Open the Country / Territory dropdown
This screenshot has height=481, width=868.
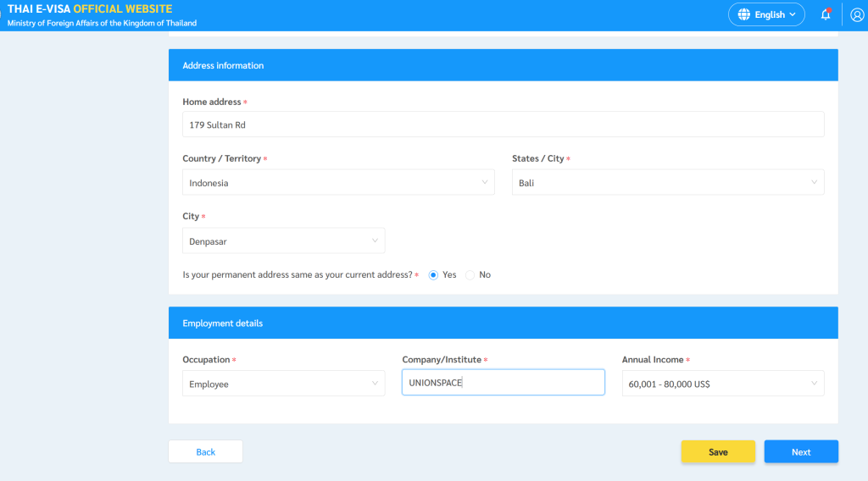pos(338,182)
